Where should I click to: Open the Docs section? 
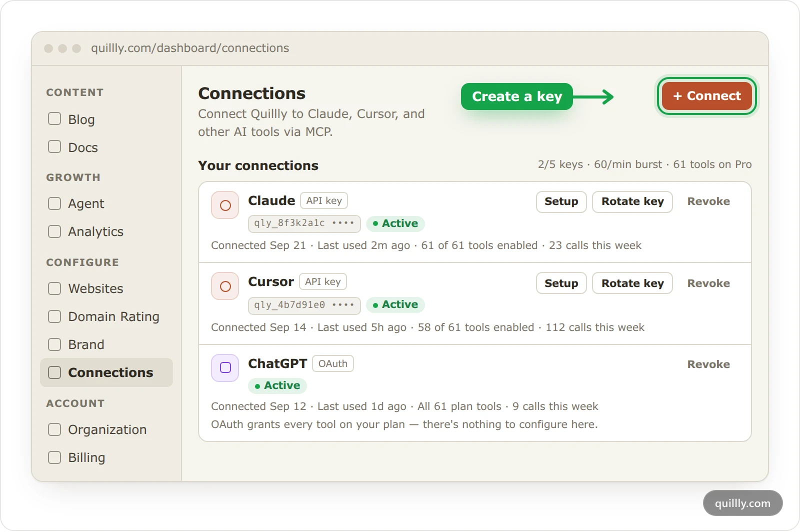[x=106, y=147]
